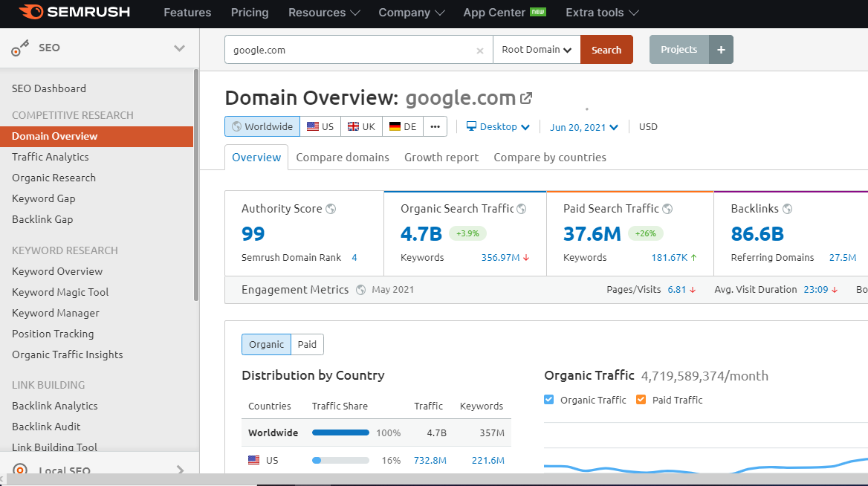
Task: Click globe icon beside Organic Search Traffic
Action: (x=522, y=209)
